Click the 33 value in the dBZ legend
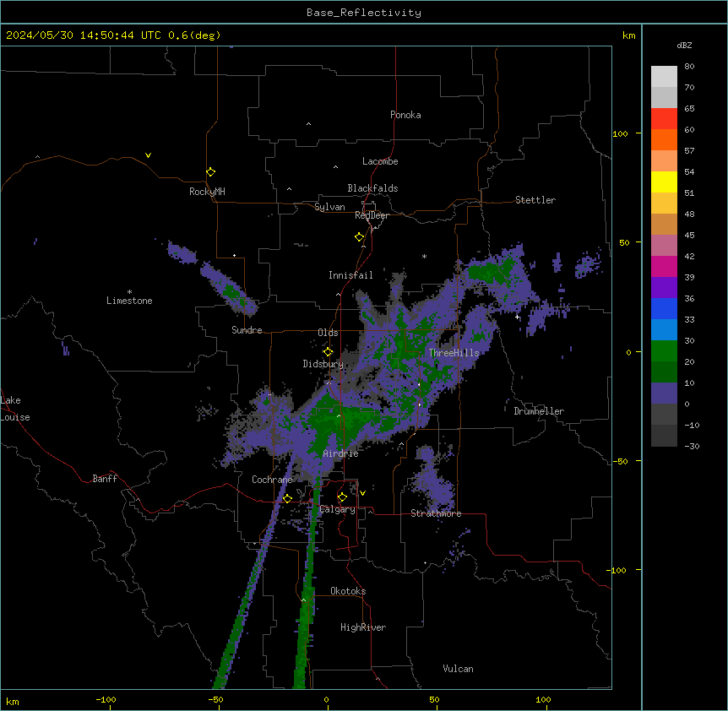This screenshot has height=711, width=728. (689, 320)
